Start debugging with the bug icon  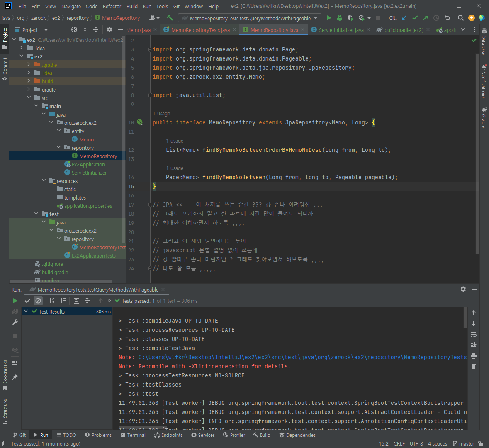[340, 18]
